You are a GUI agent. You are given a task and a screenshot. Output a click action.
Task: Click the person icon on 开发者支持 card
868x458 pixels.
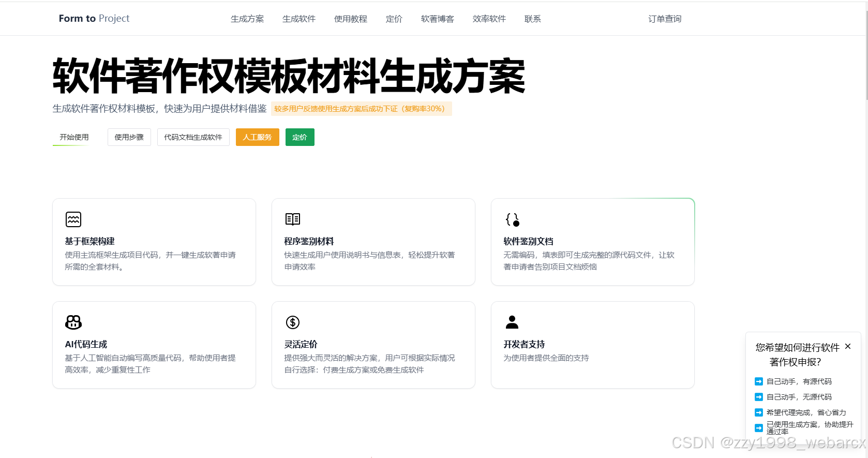point(512,322)
